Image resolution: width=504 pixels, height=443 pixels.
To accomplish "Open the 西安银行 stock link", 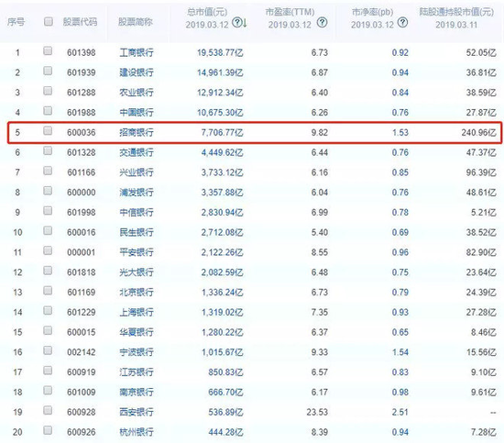I will pos(137,412).
